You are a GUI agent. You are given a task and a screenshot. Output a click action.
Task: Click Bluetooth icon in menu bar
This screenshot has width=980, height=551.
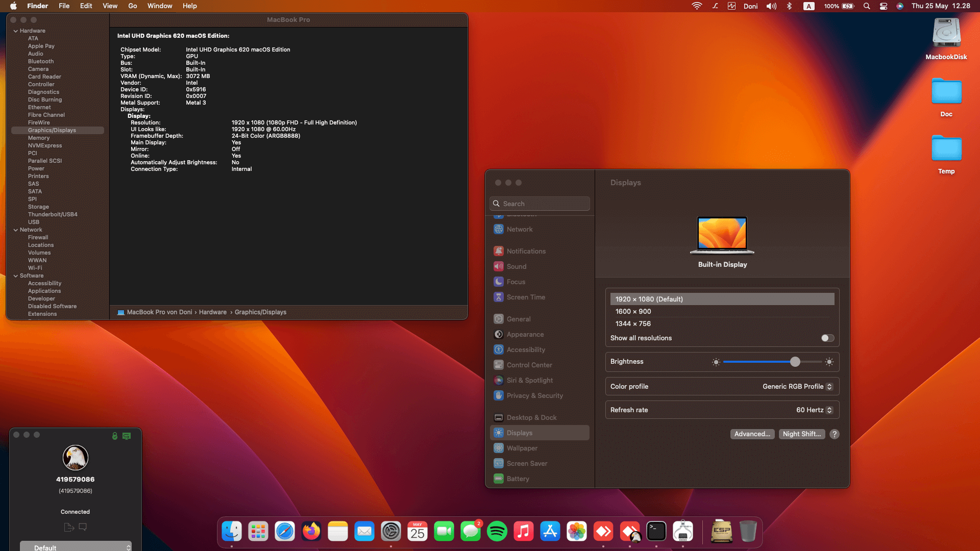789,6
